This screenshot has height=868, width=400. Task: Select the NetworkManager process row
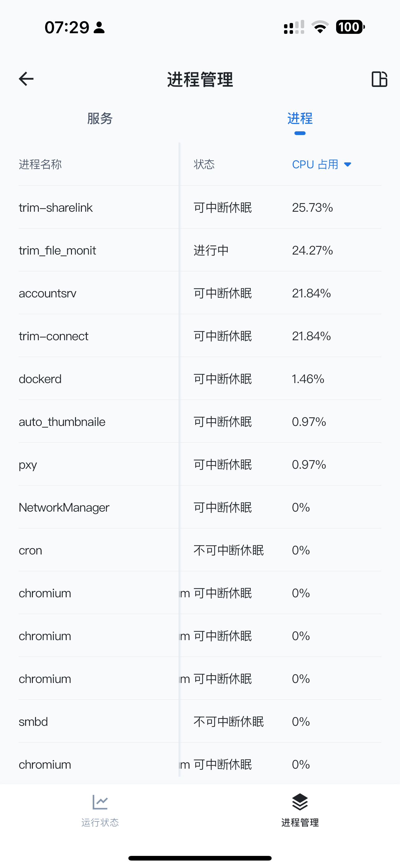[x=200, y=507]
